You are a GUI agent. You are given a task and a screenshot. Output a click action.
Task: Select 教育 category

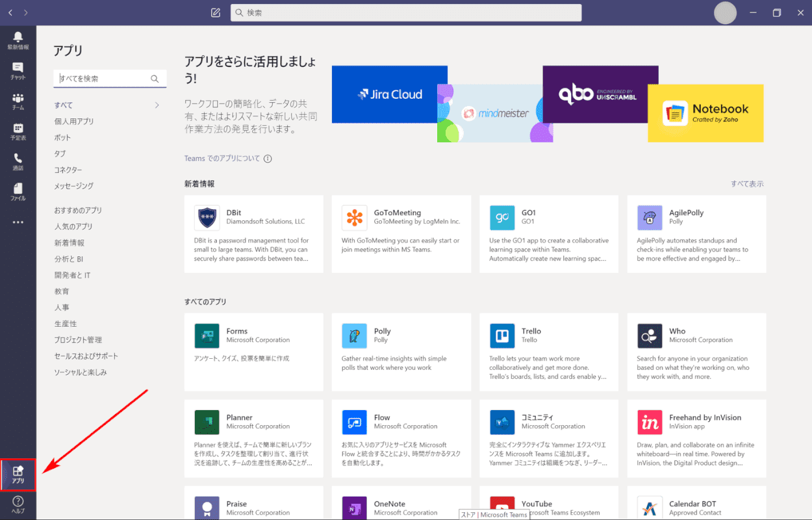(62, 292)
